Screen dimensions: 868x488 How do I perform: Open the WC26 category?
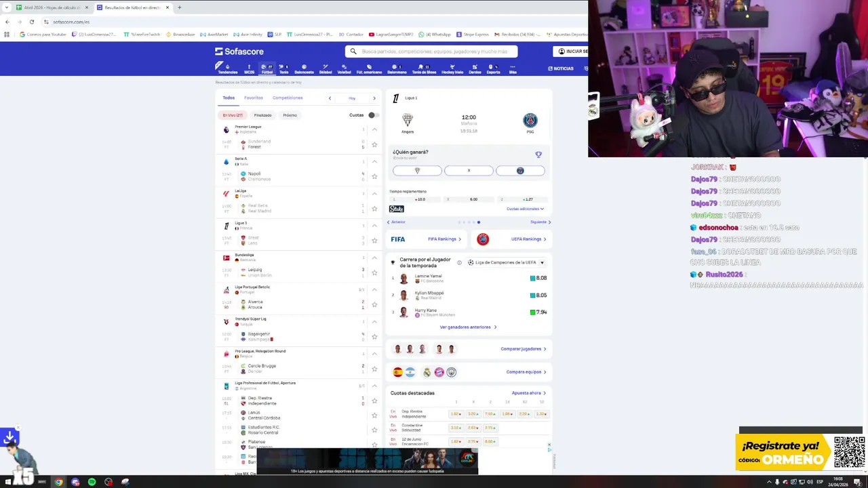pyautogui.click(x=249, y=68)
